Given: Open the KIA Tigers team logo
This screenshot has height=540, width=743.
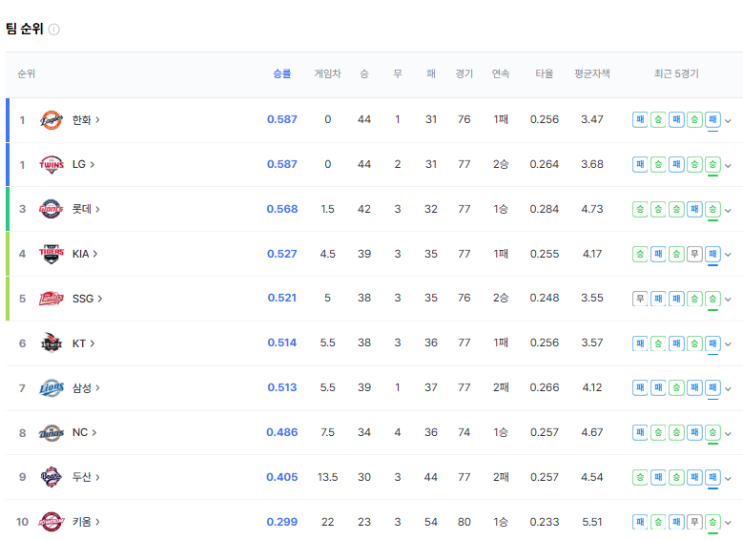Looking at the screenshot, I should 51,254.
